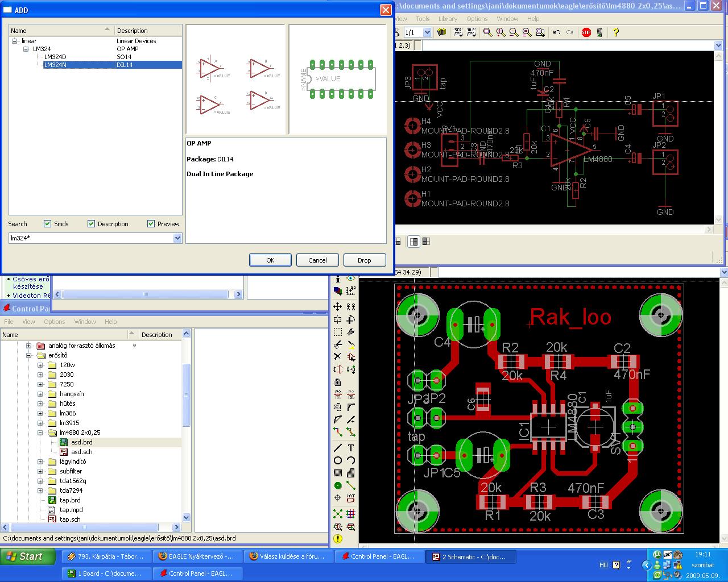Expand the hangszín folder
728x582 pixels.
[40, 394]
